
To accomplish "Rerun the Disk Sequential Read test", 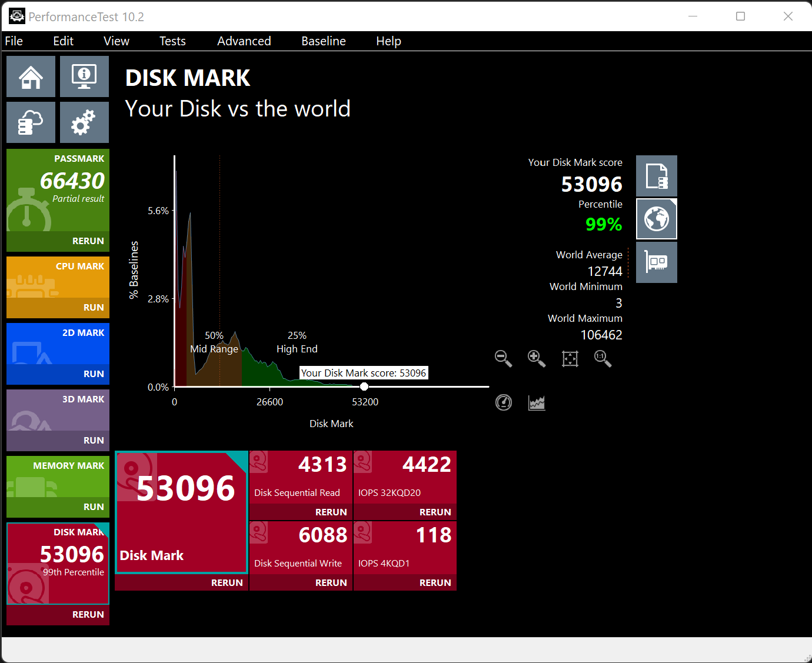I will pyautogui.click(x=331, y=512).
